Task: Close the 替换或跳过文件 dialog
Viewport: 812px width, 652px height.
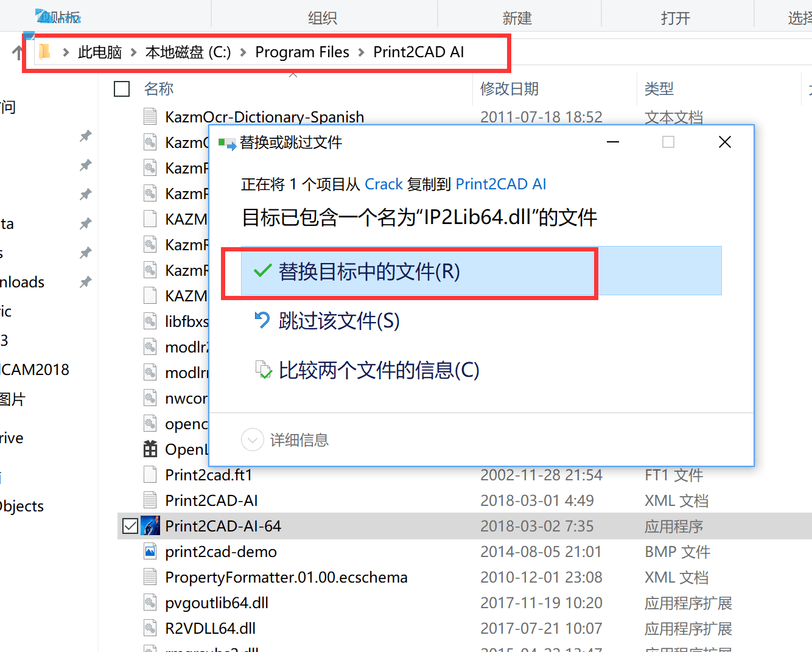Action: point(724,142)
